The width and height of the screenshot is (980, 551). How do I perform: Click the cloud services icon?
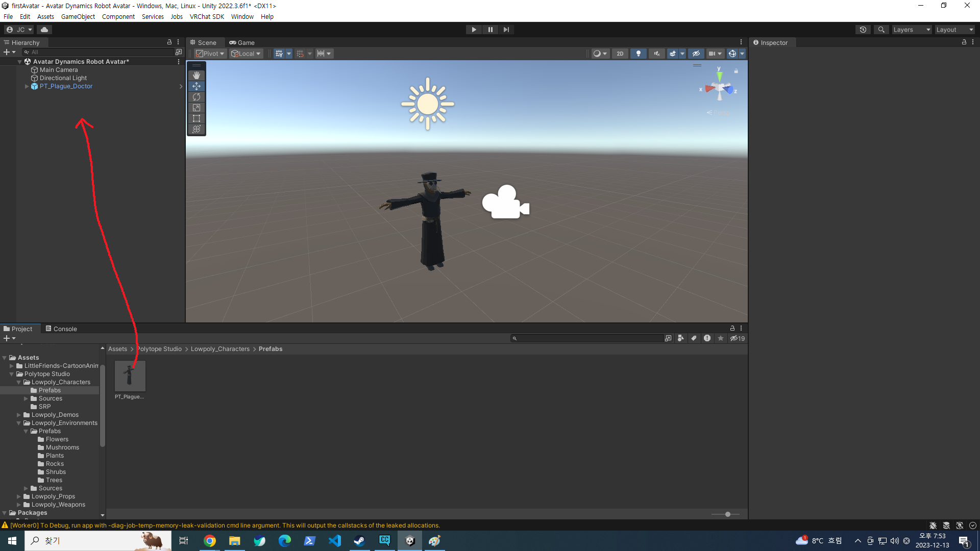pyautogui.click(x=44, y=30)
